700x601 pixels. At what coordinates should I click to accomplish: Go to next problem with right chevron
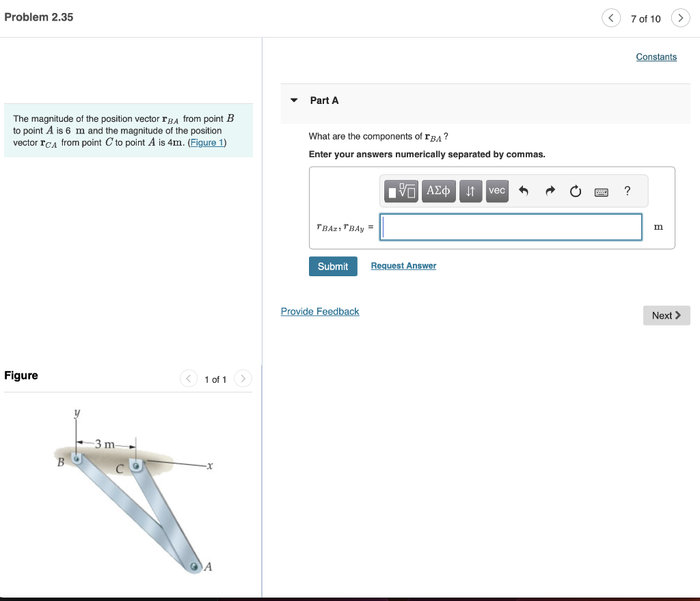point(680,18)
